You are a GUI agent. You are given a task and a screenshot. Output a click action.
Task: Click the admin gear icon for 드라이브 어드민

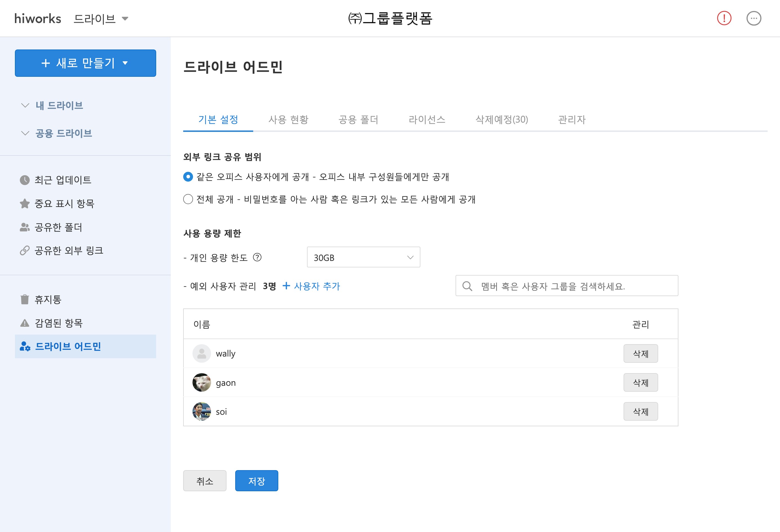(x=25, y=346)
